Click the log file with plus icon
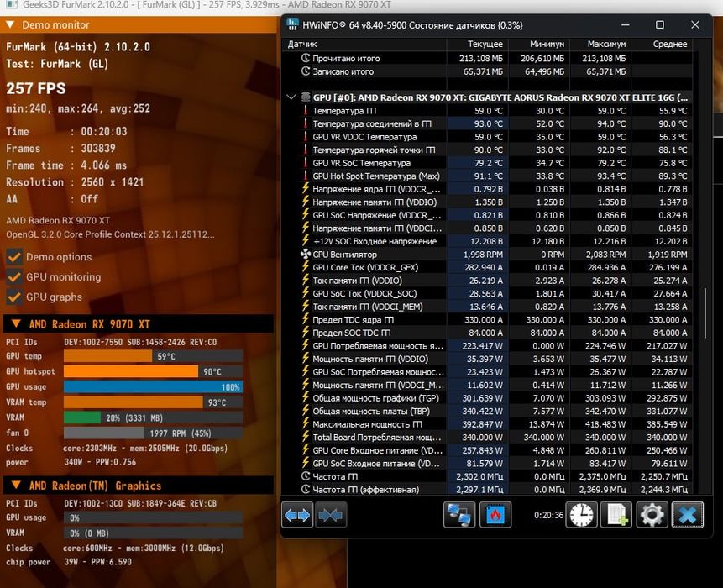Viewport: 723px width, 588px height. [x=616, y=515]
